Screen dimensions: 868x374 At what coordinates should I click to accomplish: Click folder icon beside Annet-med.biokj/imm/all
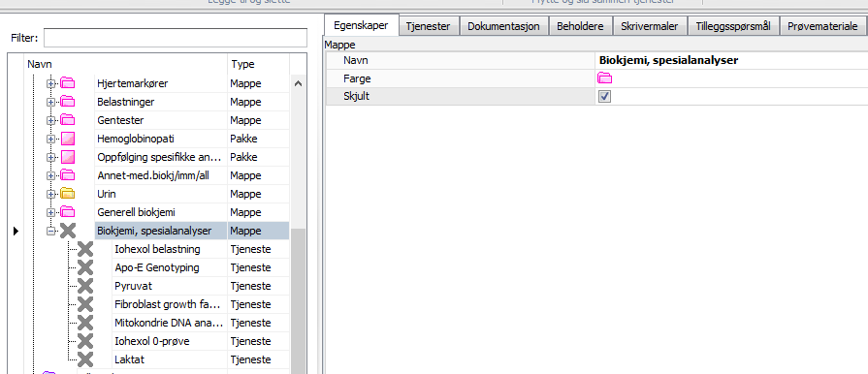[68, 175]
